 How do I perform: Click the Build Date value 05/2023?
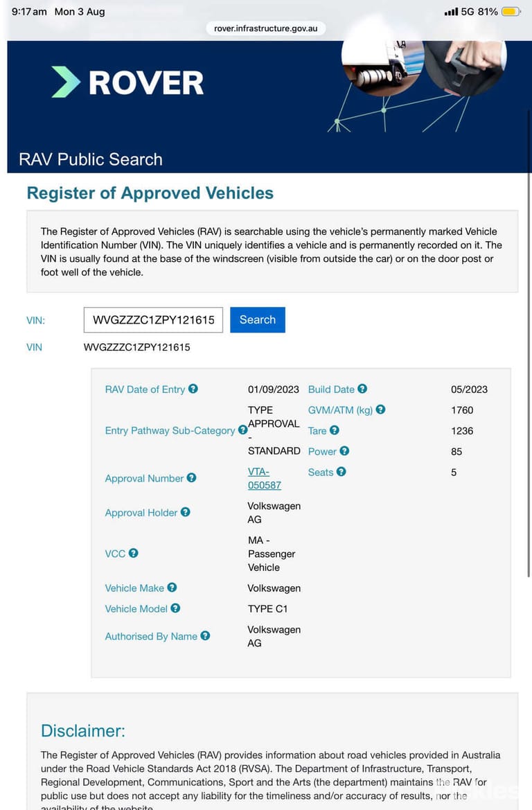point(469,389)
